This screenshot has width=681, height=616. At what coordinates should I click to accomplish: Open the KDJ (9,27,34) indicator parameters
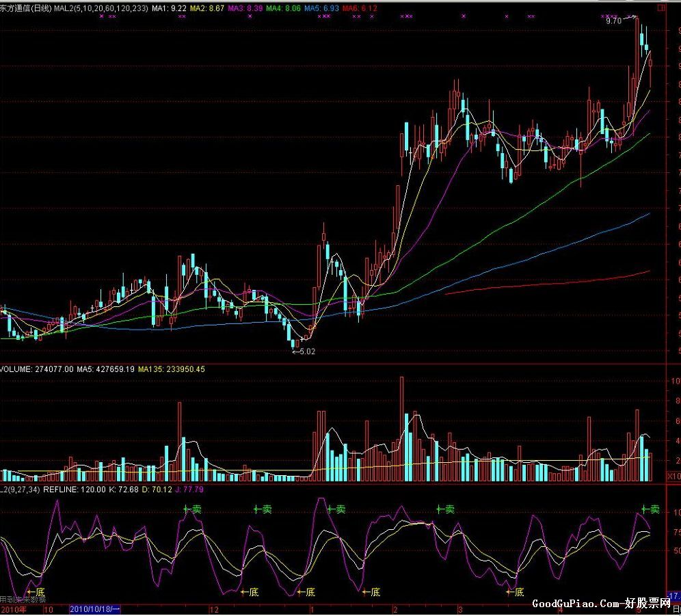pyautogui.click(x=21, y=490)
